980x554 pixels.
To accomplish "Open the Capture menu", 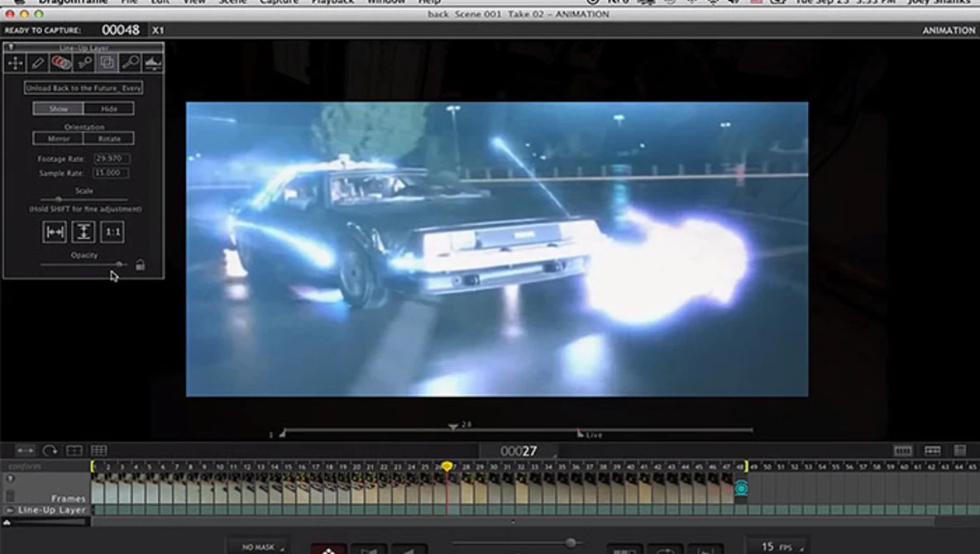I will pyautogui.click(x=279, y=2).
